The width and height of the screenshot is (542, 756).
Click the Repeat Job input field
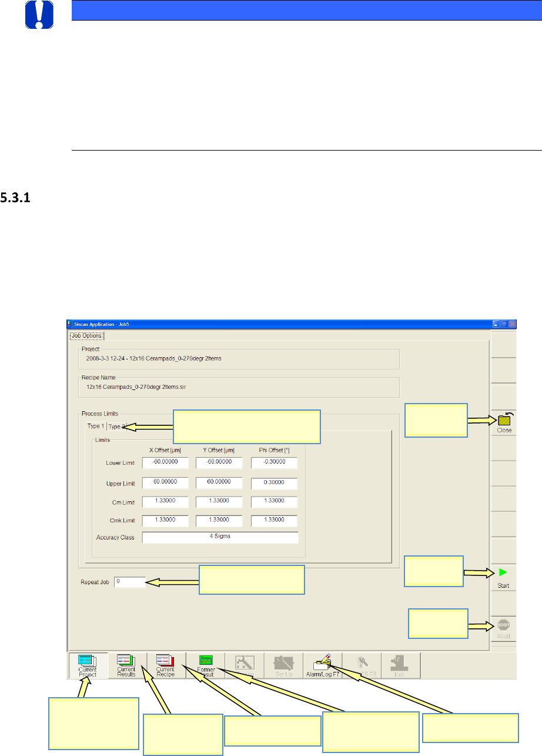point(129,582)
